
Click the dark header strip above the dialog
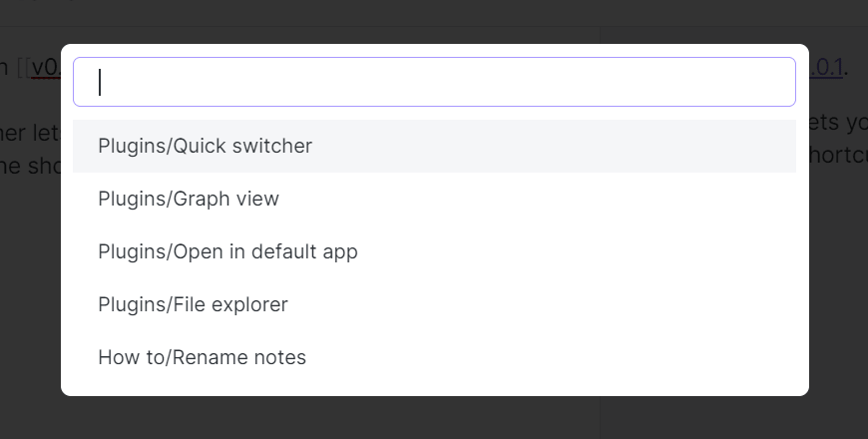point(434,12)
